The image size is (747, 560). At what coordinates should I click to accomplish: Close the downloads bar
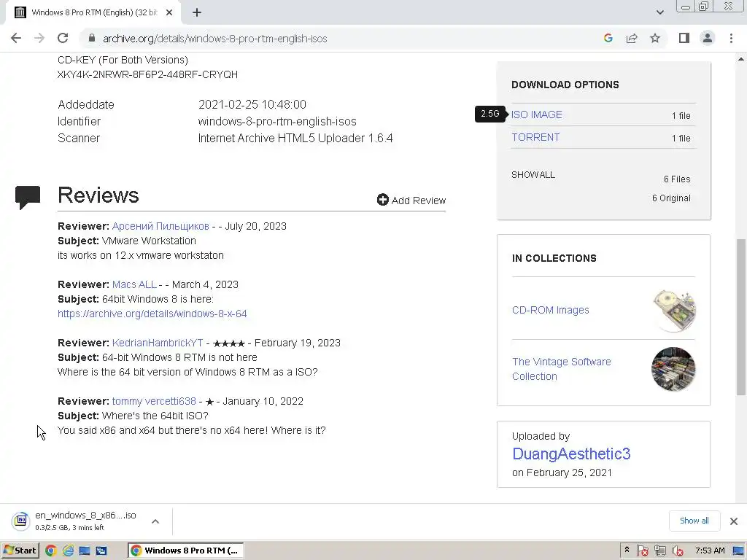pyautogui.click(x=734, y=521)
